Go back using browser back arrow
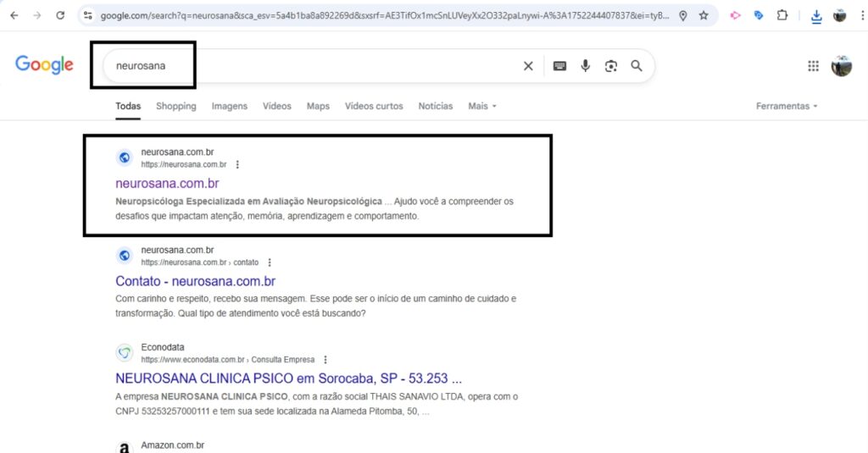868x453 pixels. tap(14, 15)
